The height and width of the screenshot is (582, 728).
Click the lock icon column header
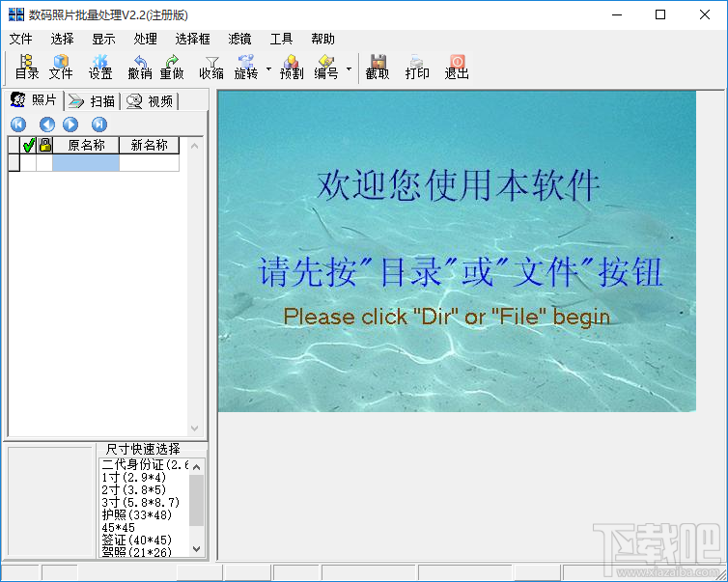[45, 146]
